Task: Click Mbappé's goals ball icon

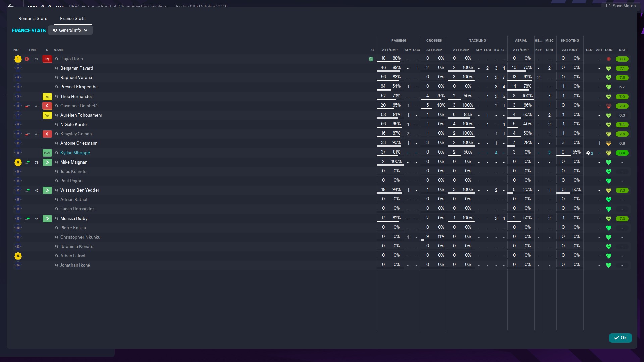Action: (x=588, y=153)
